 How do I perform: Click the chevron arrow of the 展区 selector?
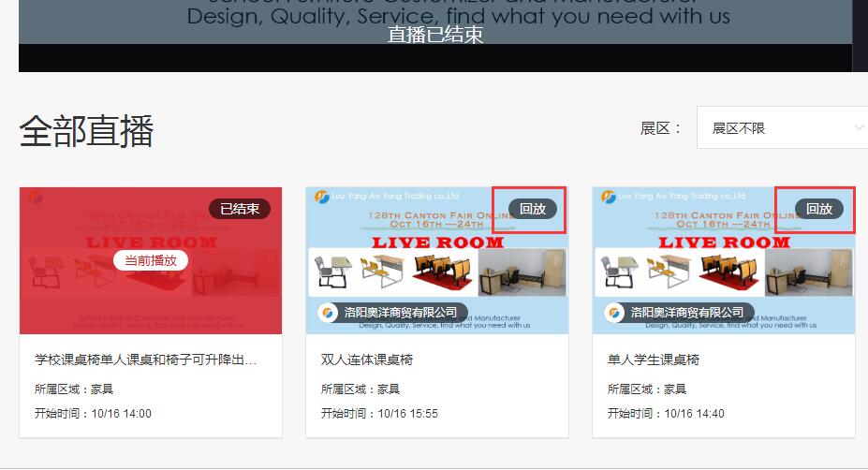859,128
